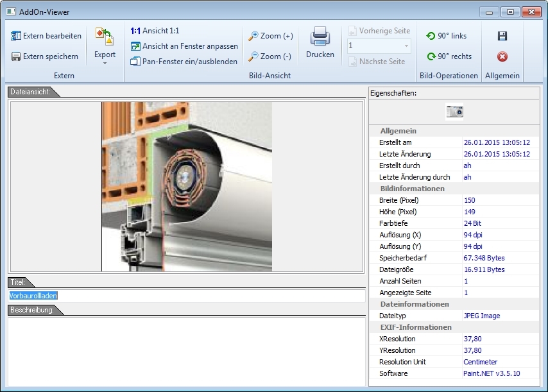Viewport: 548px width, 392px height.
Task: Select the Auflösung (X) value 94 dpi
Action: point(473,235)
